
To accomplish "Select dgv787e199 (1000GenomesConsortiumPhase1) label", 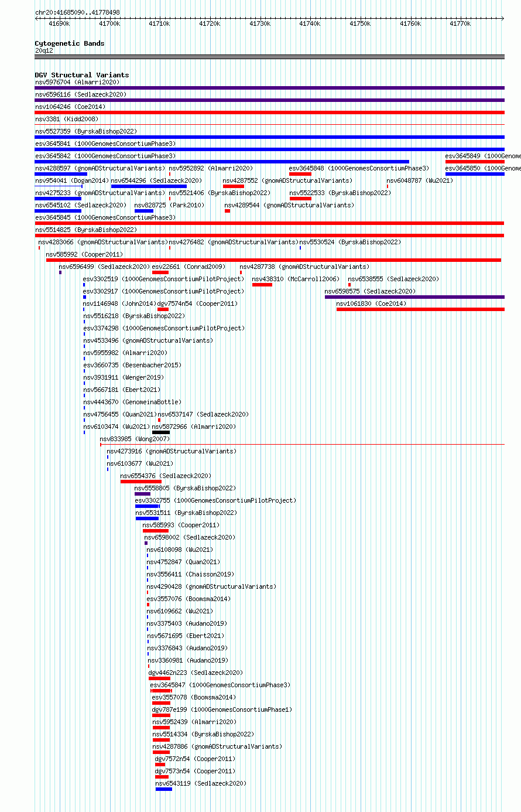I will (222, 709).
